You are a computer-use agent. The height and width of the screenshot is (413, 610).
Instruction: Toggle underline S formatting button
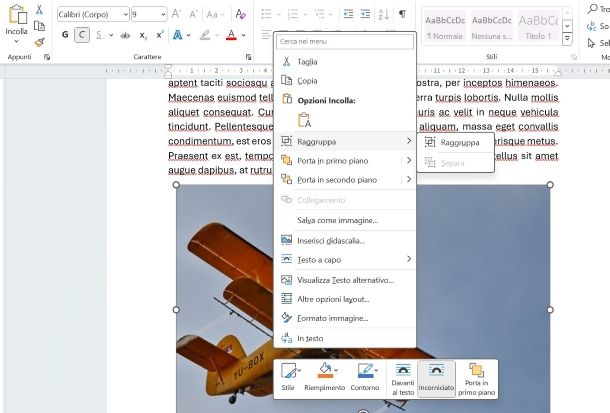click(x=99, y=35)
